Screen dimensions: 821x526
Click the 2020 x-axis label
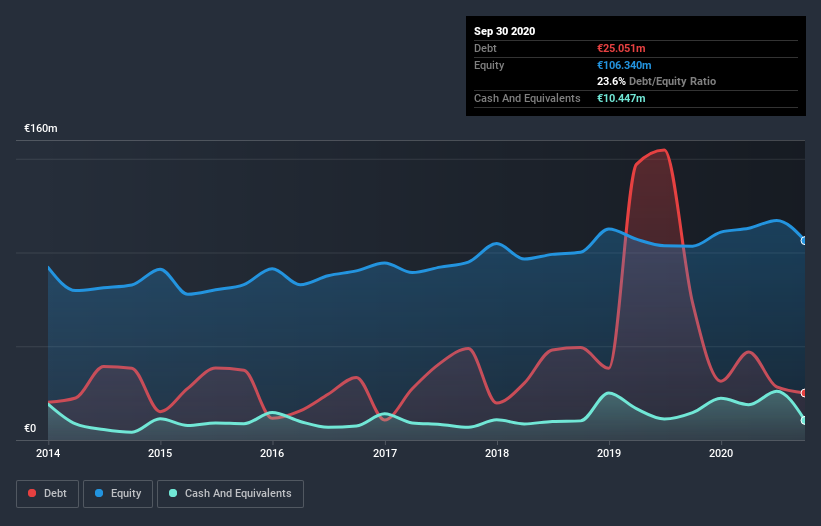point(721,453)
